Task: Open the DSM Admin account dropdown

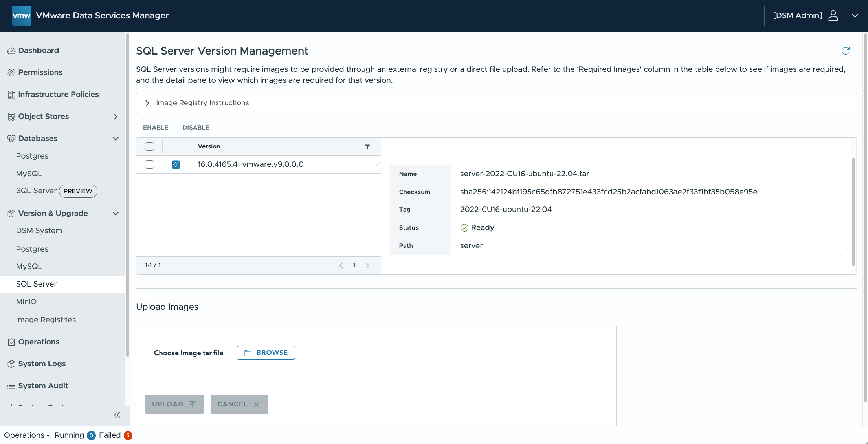Action: [x=855, y=16]
